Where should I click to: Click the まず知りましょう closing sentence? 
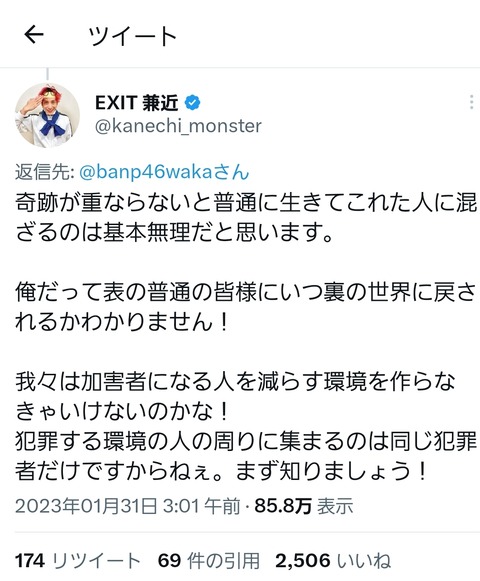[332, 471]
